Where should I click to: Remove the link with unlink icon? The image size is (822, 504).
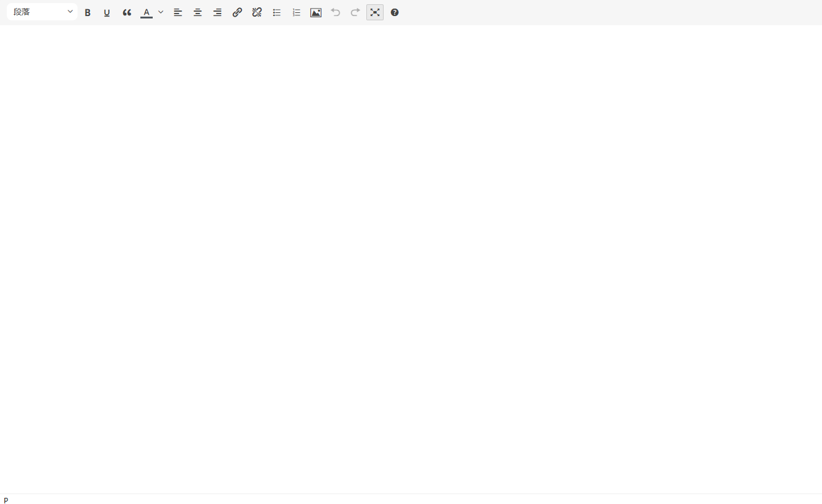pos(257,12)
